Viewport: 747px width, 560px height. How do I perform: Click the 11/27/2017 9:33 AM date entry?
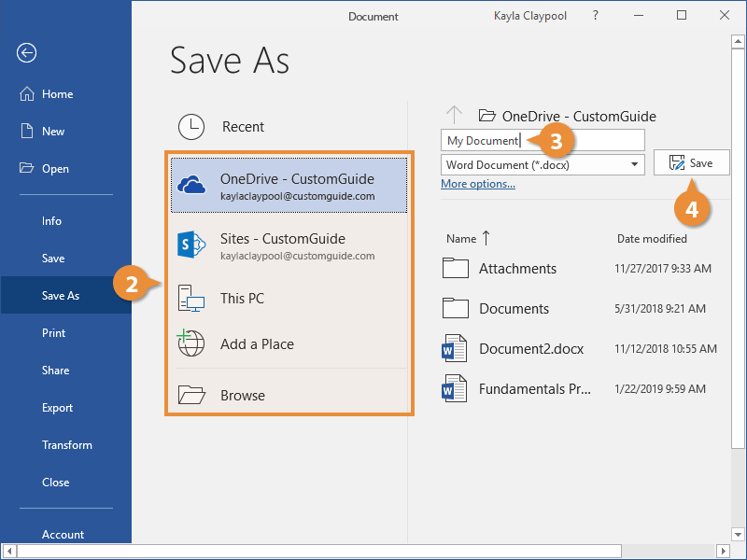coord(663,269)
